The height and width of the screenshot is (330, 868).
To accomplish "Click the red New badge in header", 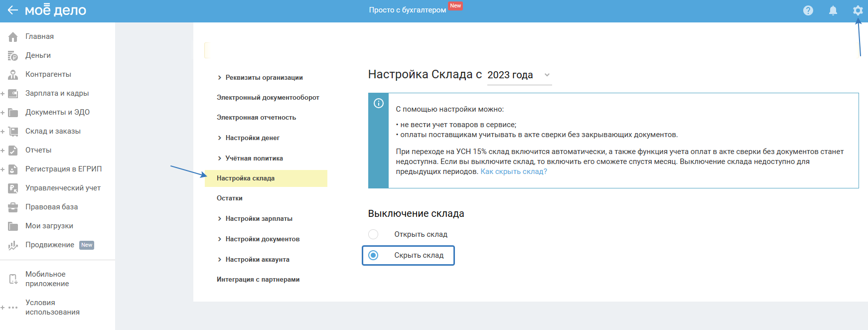I will [455, 6].
